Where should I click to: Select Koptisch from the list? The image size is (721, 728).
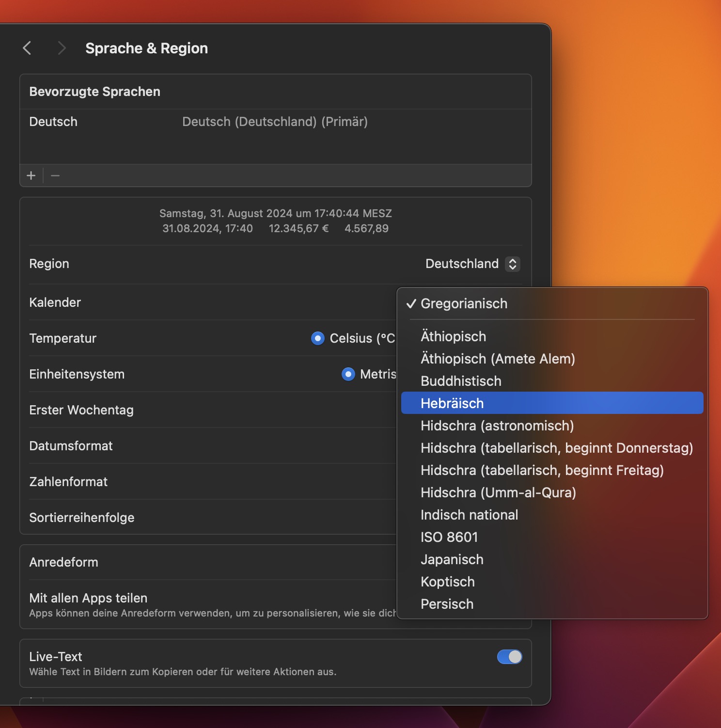pos(447,582)
